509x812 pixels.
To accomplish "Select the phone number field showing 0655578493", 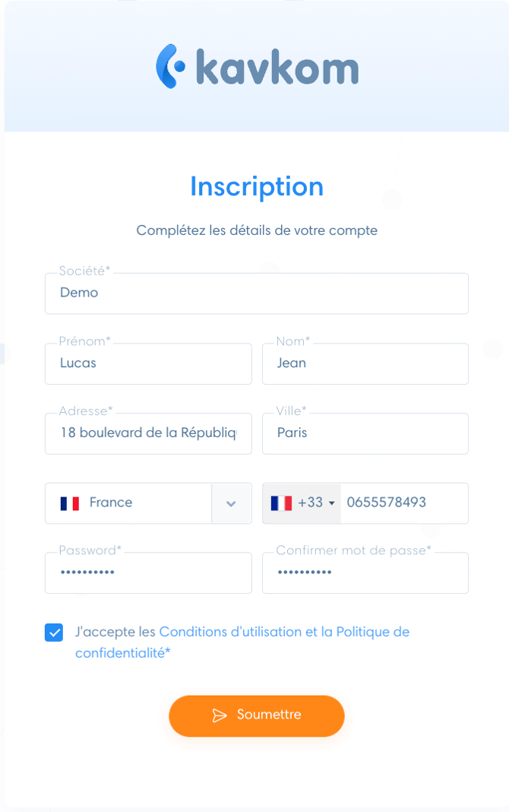I will [x=403, y=503].
